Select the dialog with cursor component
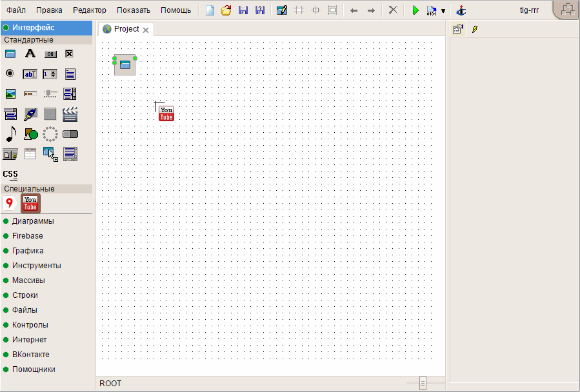The width and height of the screenshot is (580, 392). (50, 154)
